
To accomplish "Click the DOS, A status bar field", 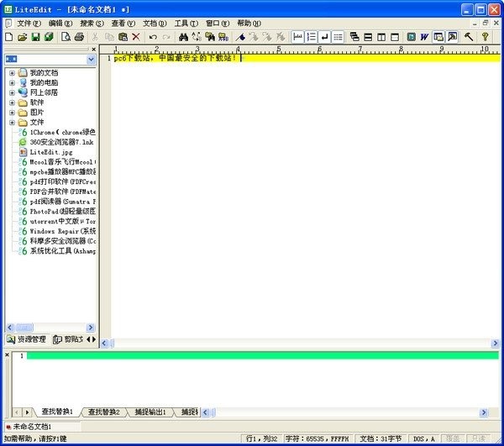I will [423, 439].
